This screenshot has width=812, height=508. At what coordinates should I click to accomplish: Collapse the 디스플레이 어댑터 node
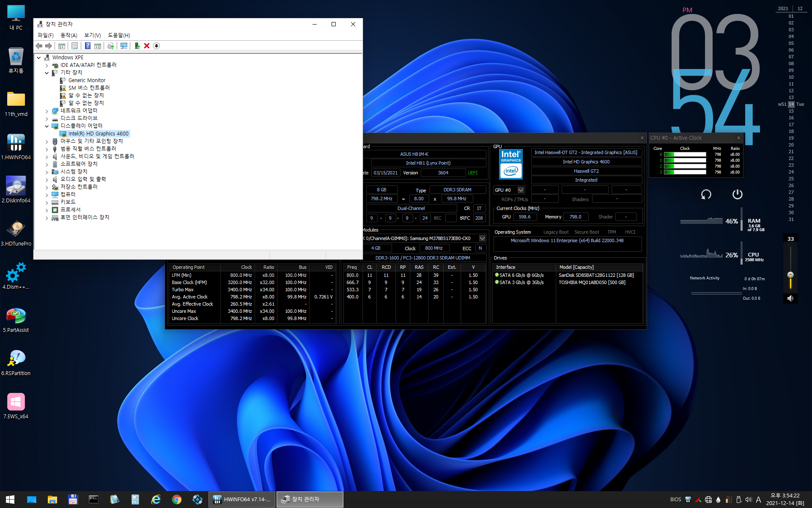[x=47, y=126]
